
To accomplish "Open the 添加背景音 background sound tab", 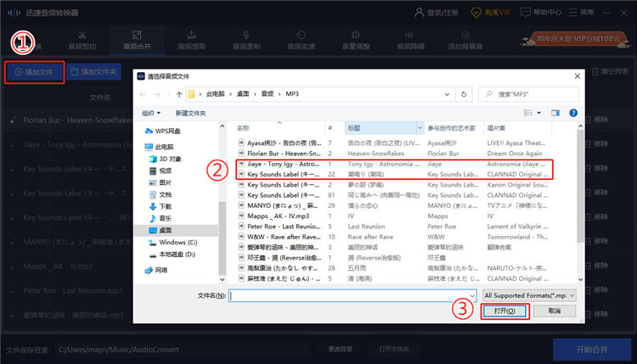I will coord(465,41).
